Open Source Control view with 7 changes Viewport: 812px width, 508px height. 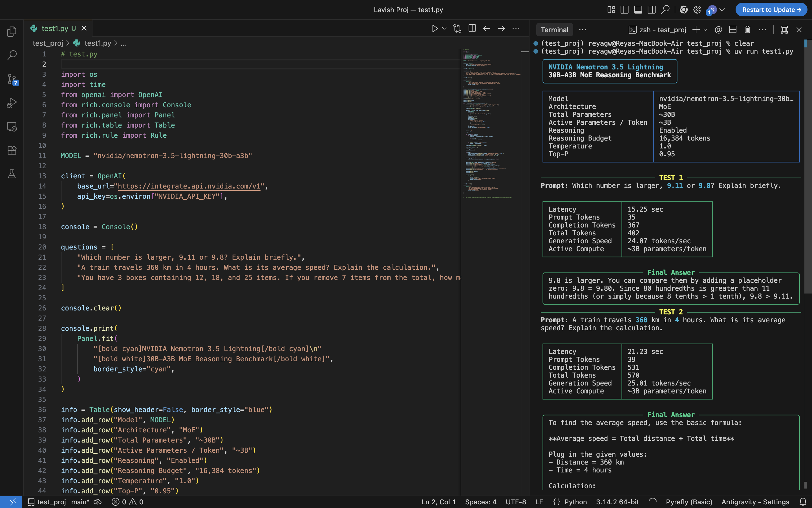coord(12,79)
